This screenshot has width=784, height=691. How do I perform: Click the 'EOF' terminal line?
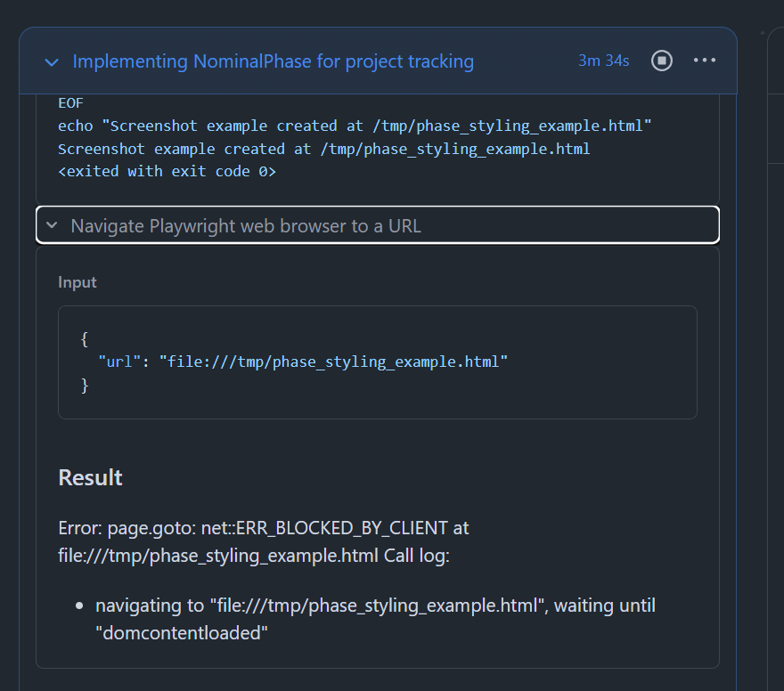70,103
